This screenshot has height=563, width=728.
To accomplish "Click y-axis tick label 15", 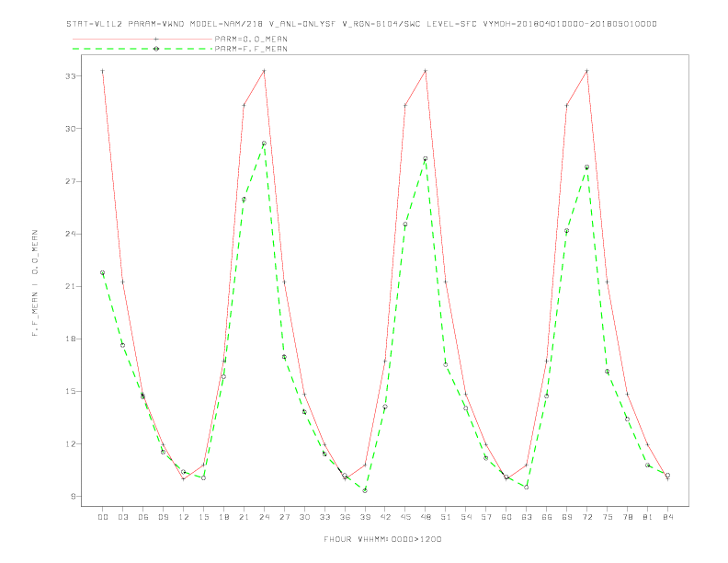I will click(71, 391).
